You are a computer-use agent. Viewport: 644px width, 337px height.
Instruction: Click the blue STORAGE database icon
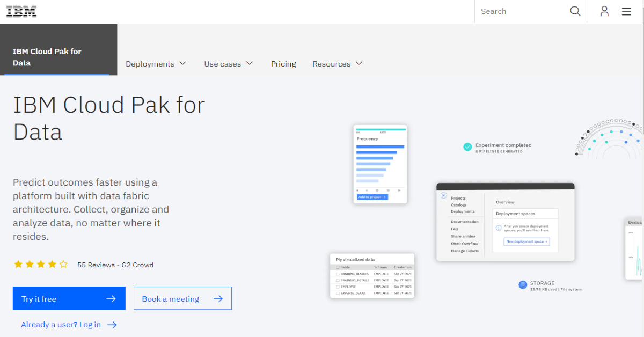click(x=523, y=285)
